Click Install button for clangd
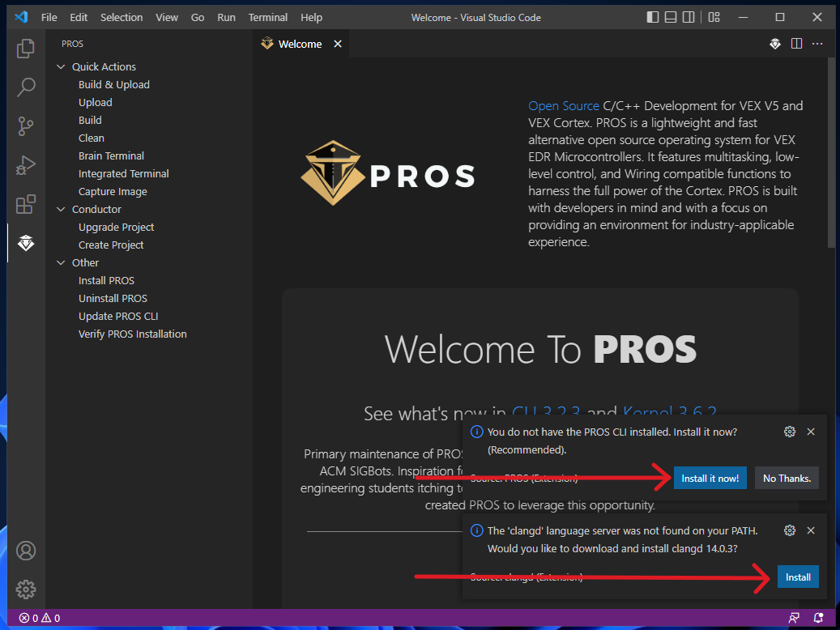The width and height of the screenshot is (840, 630). click(x=798, y=577)
